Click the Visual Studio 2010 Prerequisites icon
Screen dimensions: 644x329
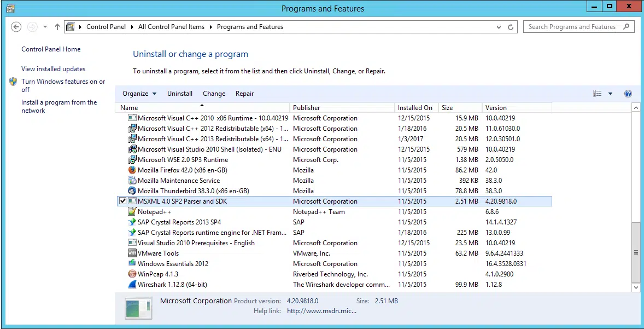(132, 243)
